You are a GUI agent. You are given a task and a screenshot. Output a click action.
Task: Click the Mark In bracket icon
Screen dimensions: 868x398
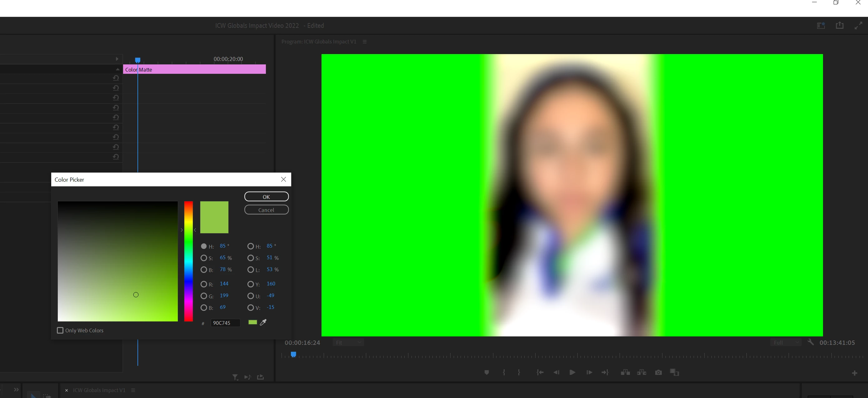pyautogui.click(x=504, y=372)
